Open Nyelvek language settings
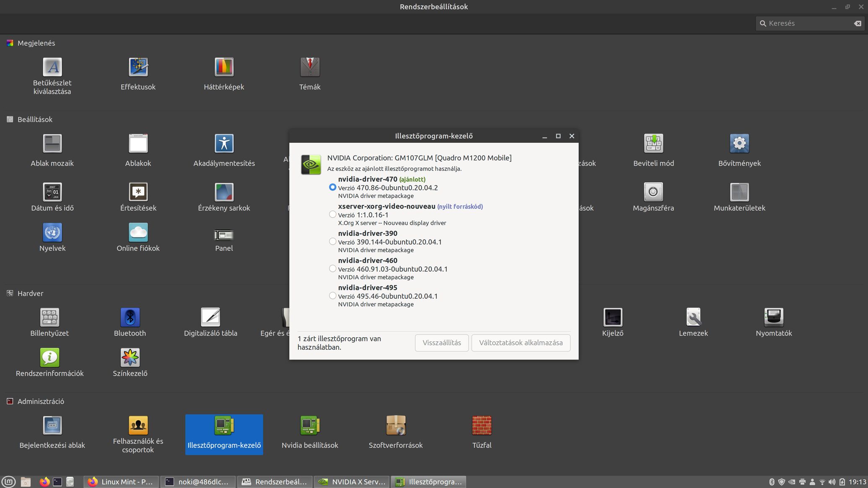This screenshot has width=868, height=488. tap(52, 238)
